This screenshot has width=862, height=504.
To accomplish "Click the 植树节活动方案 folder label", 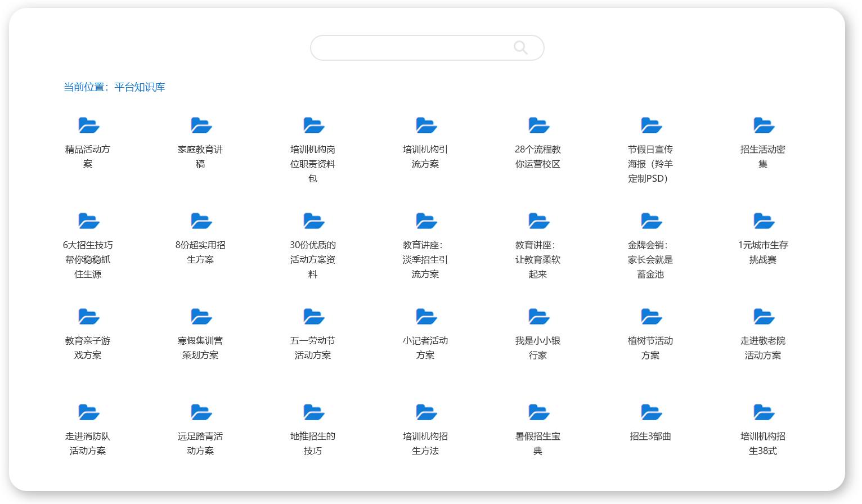I will pyautogui.click(x=650, y=348).
